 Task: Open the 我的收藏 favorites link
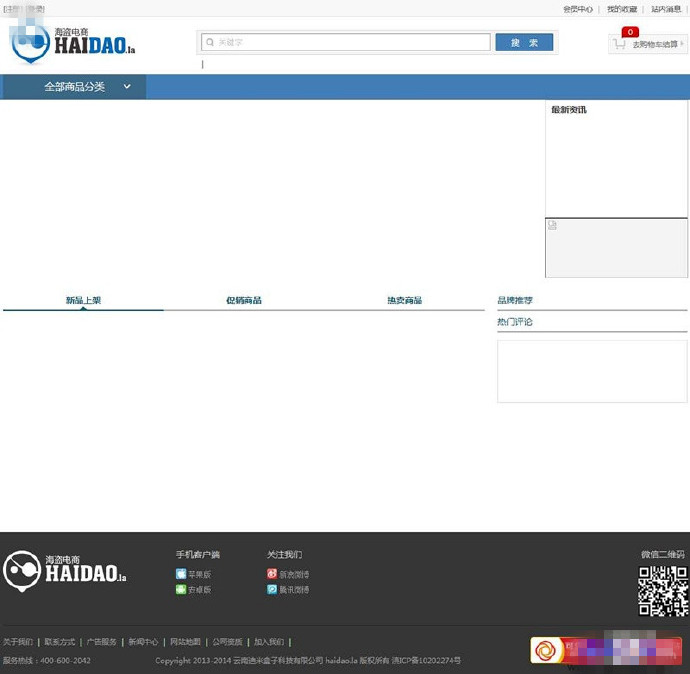tap(621, 9)
